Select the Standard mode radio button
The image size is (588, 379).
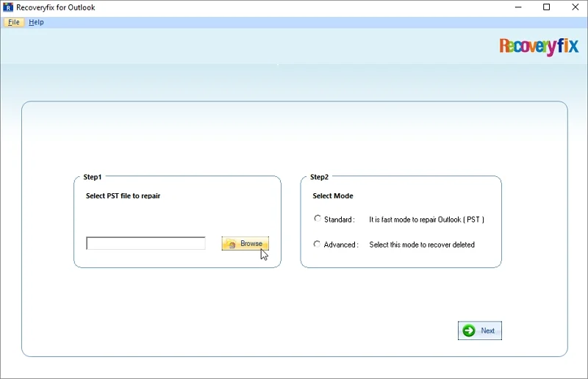(x=318, y=219)
